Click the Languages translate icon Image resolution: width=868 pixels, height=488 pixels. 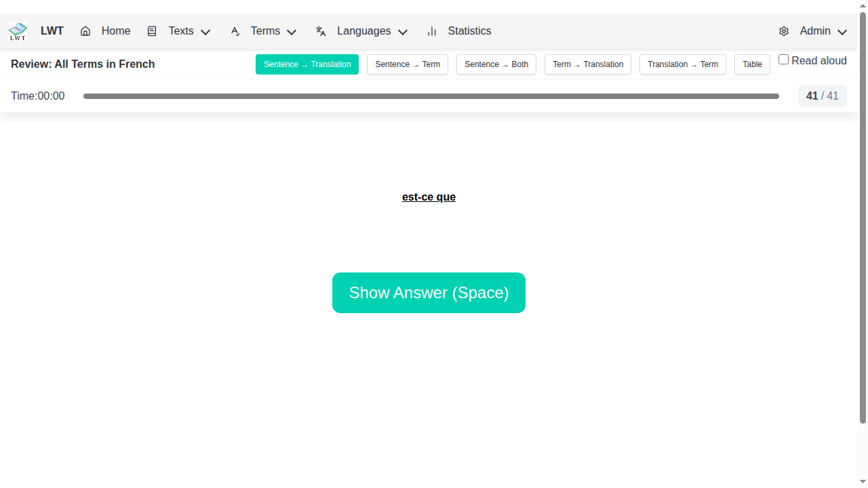321,31
